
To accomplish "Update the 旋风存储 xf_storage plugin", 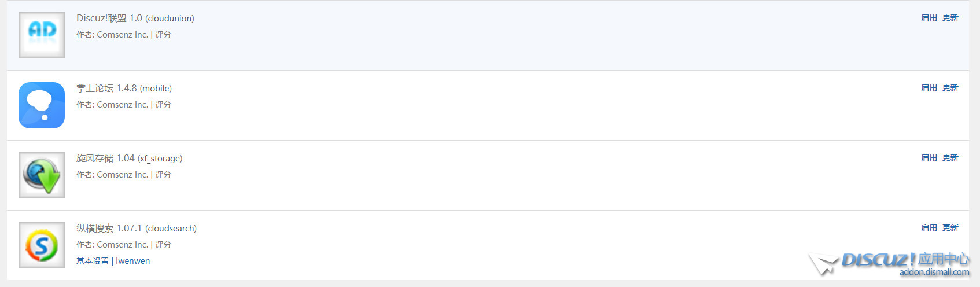I will pos(950,158).
